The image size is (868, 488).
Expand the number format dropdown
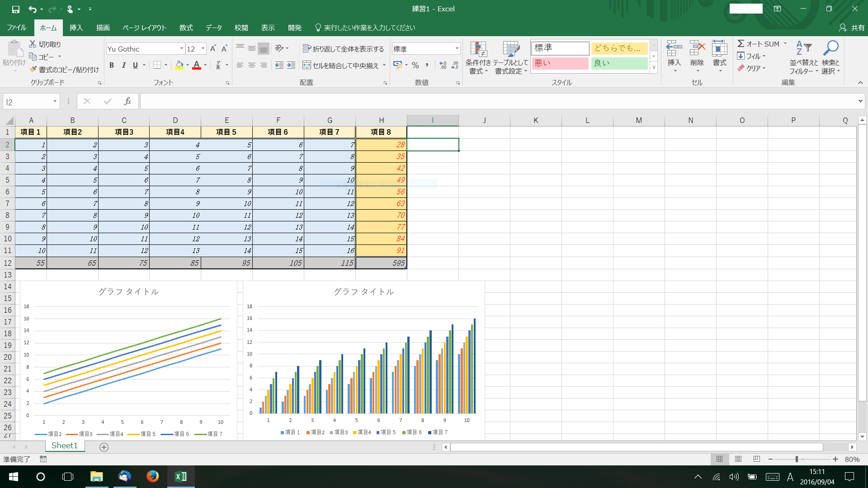pyautogui.click(x=457, y=49)
